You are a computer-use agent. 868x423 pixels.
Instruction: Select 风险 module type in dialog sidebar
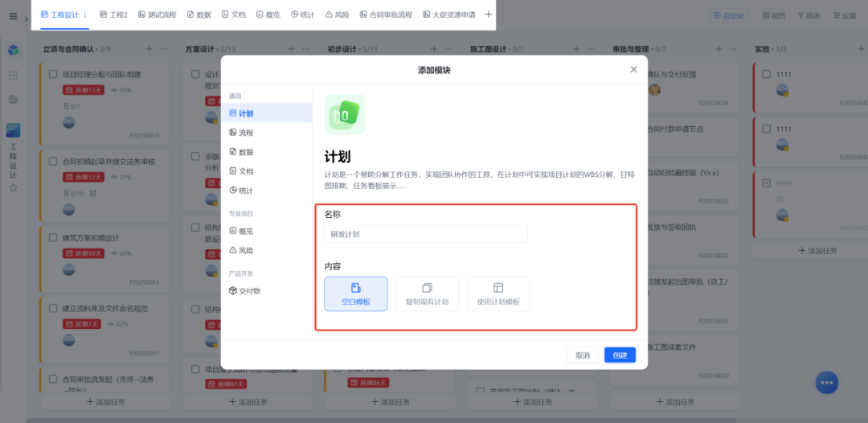click(x=266, y=250)
